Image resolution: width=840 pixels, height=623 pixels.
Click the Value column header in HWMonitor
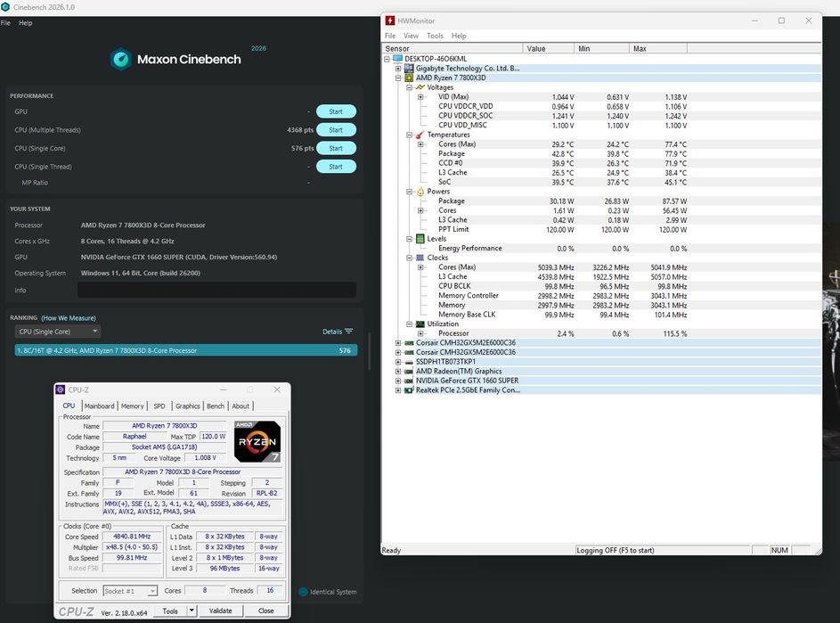pos(548,48)
